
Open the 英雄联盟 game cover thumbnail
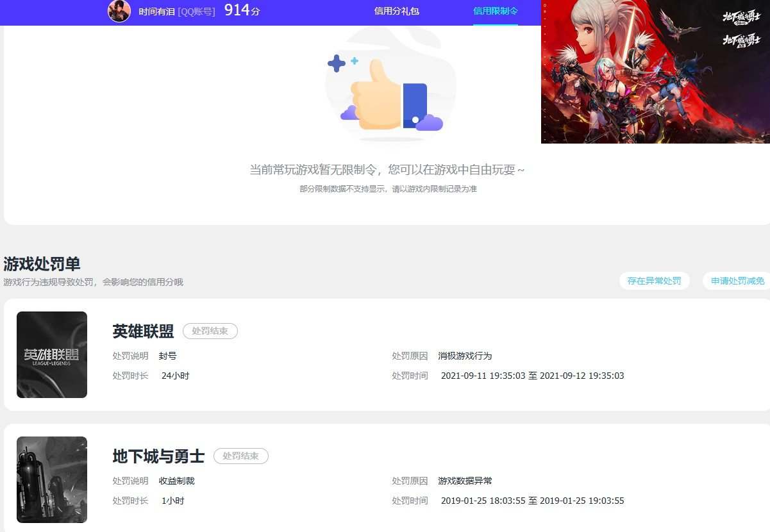pos(52,354)
